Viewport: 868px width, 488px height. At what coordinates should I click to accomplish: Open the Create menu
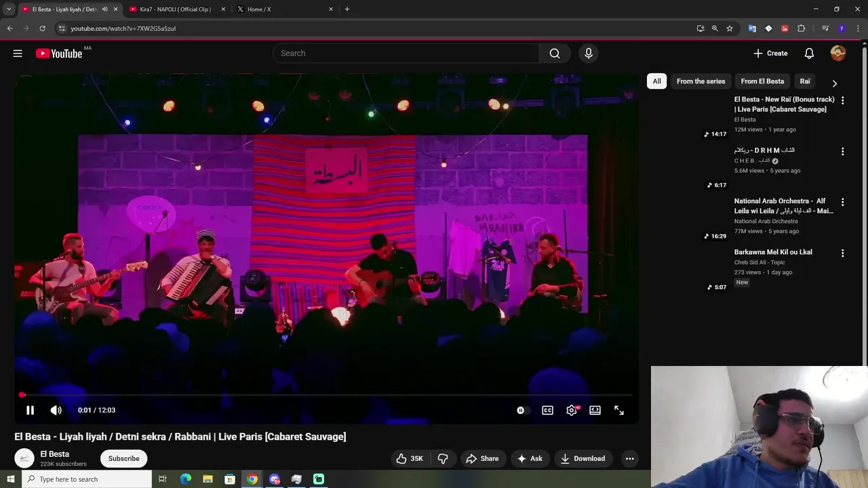pos(770,54)
